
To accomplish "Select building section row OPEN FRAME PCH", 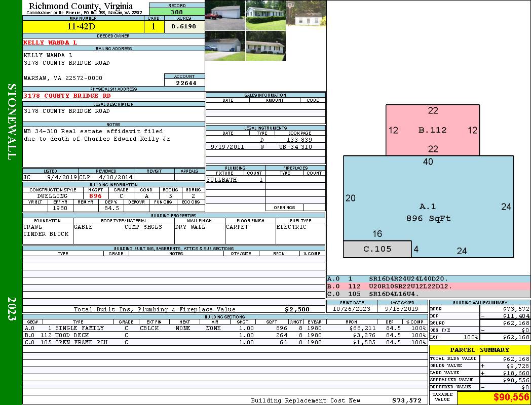I will (x=225, y=342).
